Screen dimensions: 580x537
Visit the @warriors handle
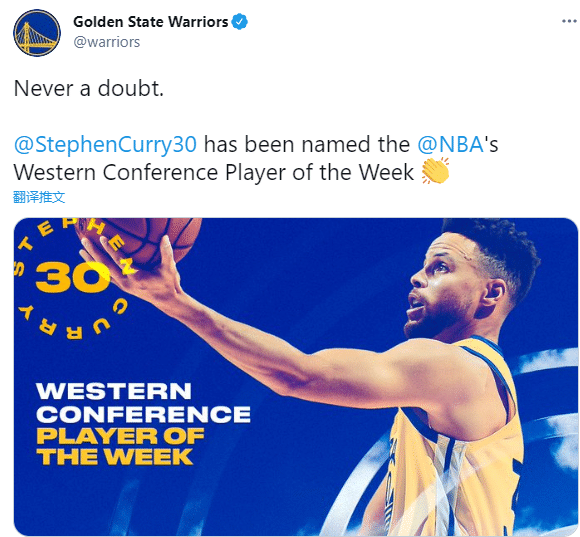(107, 42)
